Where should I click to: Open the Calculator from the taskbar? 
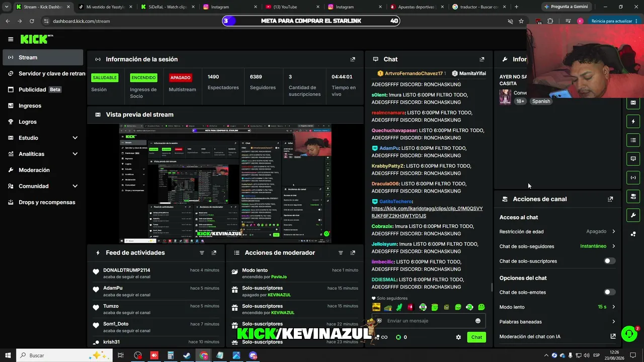pos(171,355)
